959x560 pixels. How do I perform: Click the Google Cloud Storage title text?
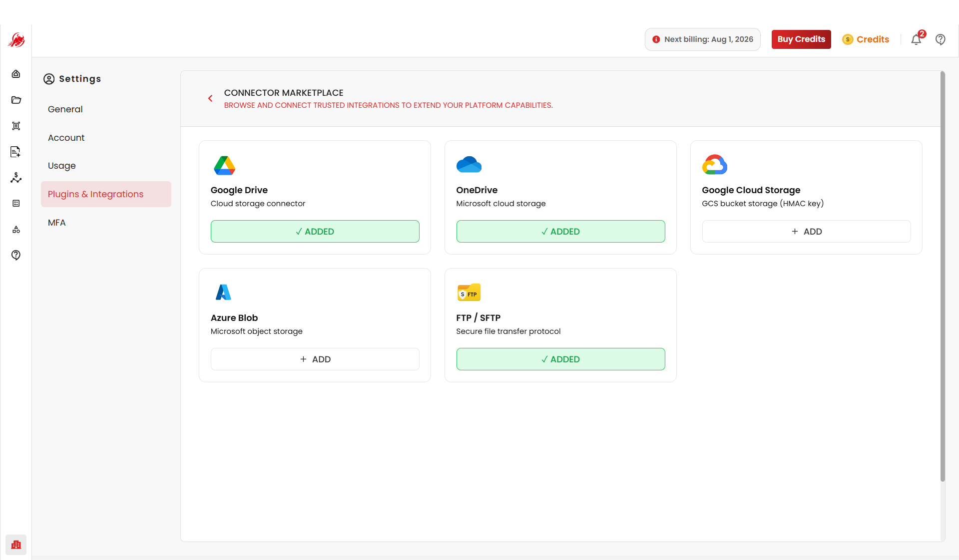(751, 190)
